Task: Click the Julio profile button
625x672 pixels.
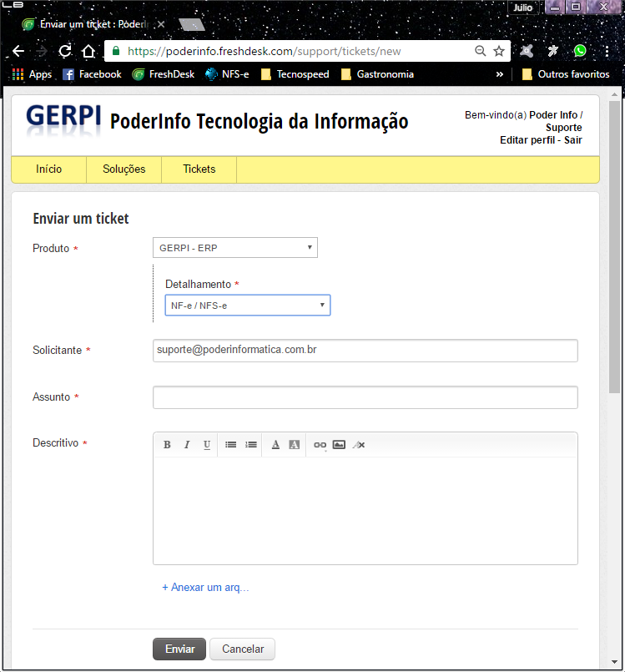Action: [522, 8]
